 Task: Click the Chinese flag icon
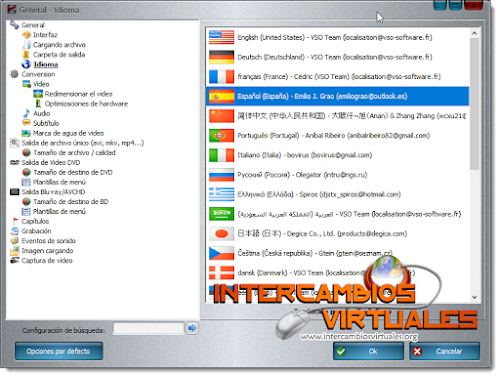click(x=221, y=116)
